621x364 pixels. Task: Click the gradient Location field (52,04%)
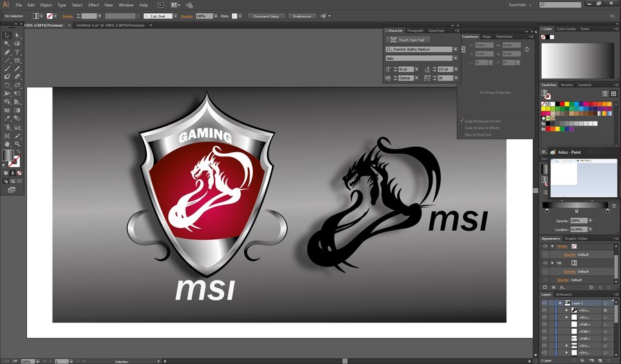tap(578, 230)
